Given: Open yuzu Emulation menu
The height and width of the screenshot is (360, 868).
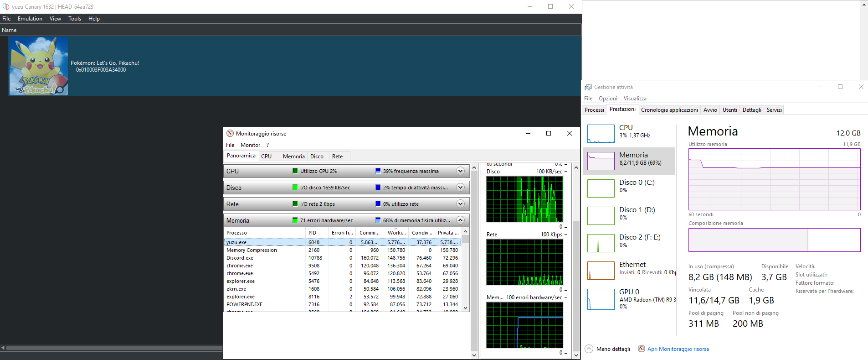Looking at the screenshot, I should [x=30, y=19].
